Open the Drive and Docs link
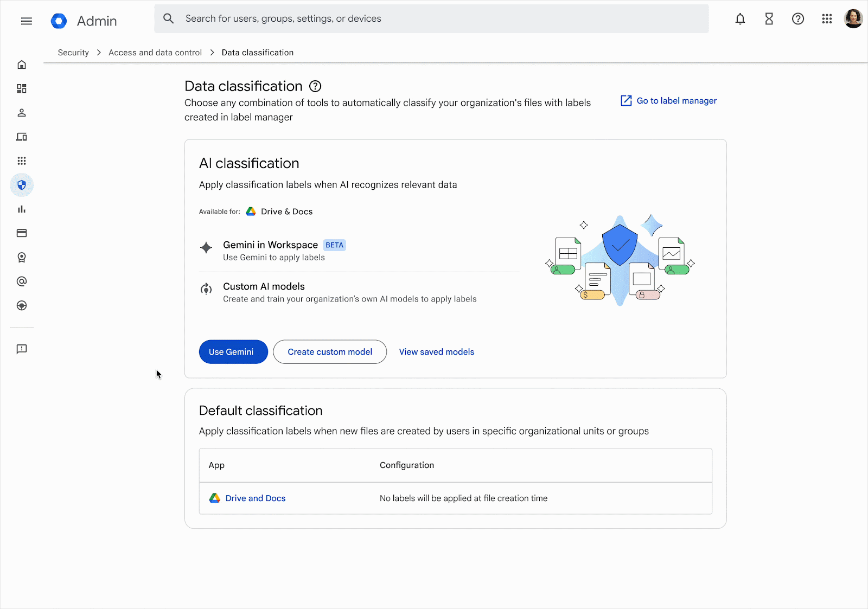 [256, 498]
